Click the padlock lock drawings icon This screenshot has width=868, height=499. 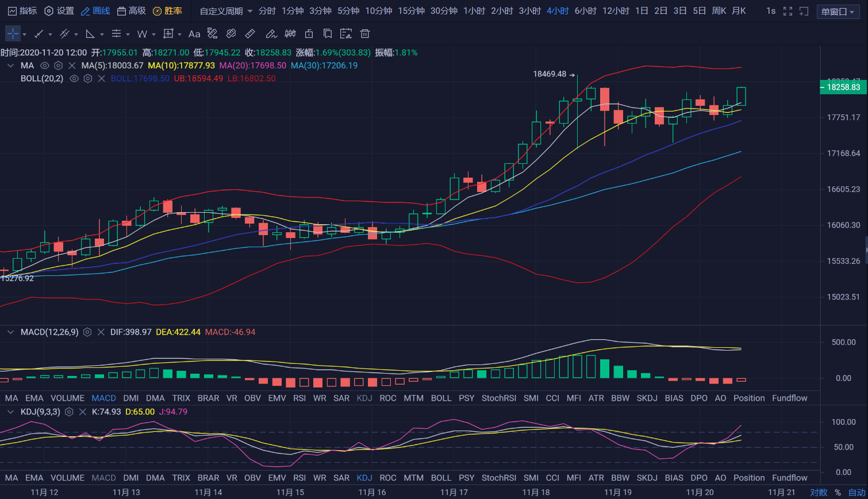(309, 34)
